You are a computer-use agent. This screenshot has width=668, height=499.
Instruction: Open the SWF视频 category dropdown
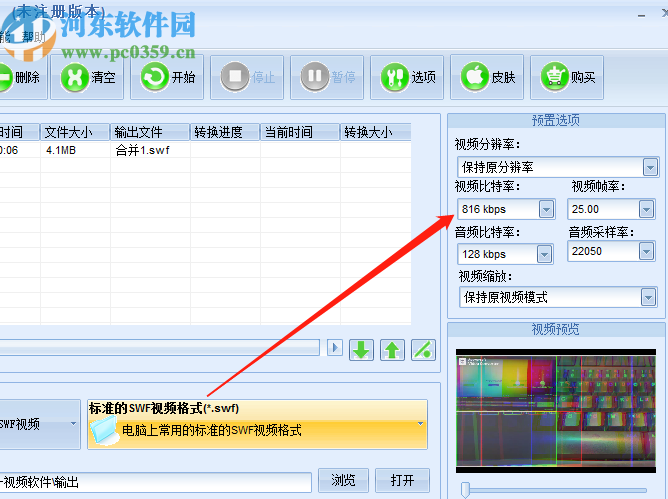pyautogui.click(x=40, y=424)
